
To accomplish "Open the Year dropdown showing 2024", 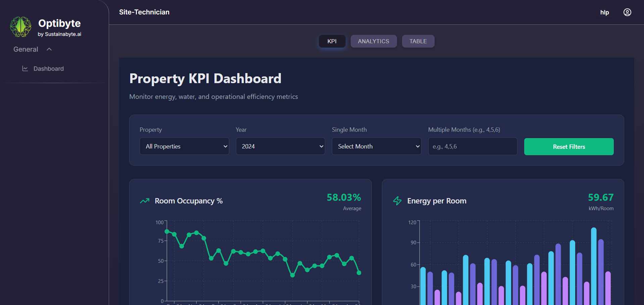I will (280, 146).
